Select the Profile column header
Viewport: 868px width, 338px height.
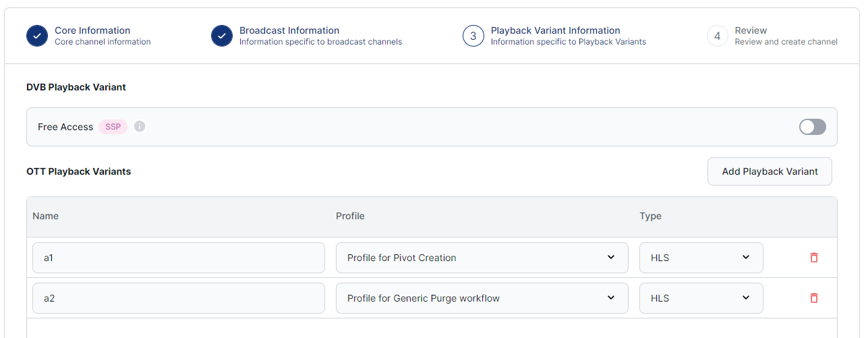[350, 217]
